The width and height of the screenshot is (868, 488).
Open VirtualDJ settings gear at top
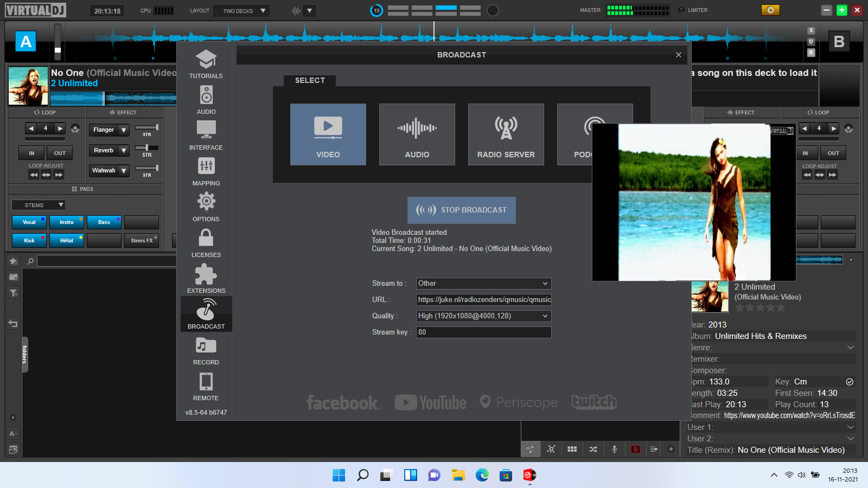[x=770, y=10]
